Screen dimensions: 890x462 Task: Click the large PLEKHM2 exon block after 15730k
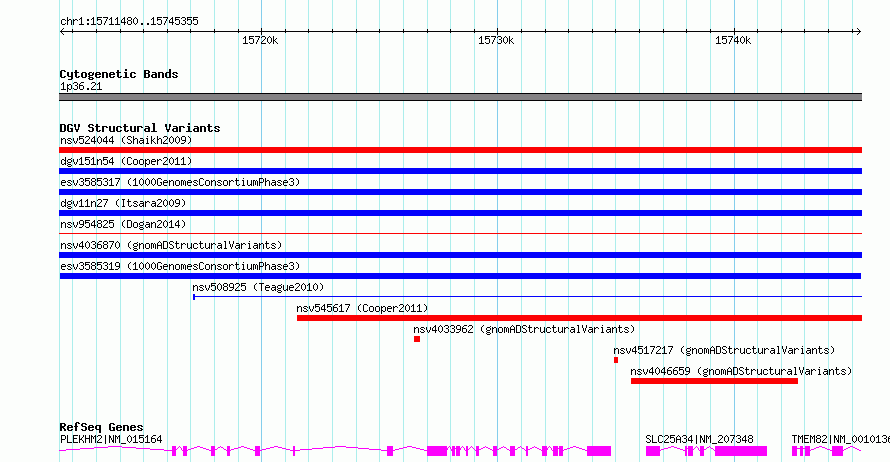599,451
